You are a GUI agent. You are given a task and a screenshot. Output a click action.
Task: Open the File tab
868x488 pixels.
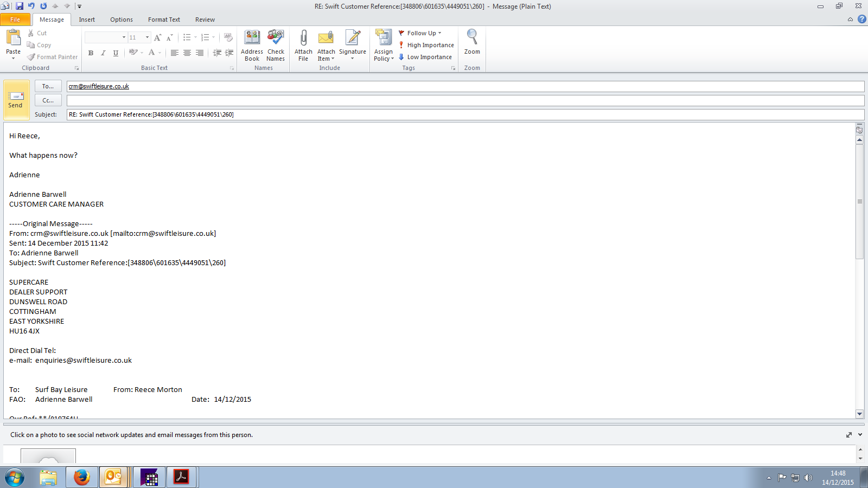(15, 20)
